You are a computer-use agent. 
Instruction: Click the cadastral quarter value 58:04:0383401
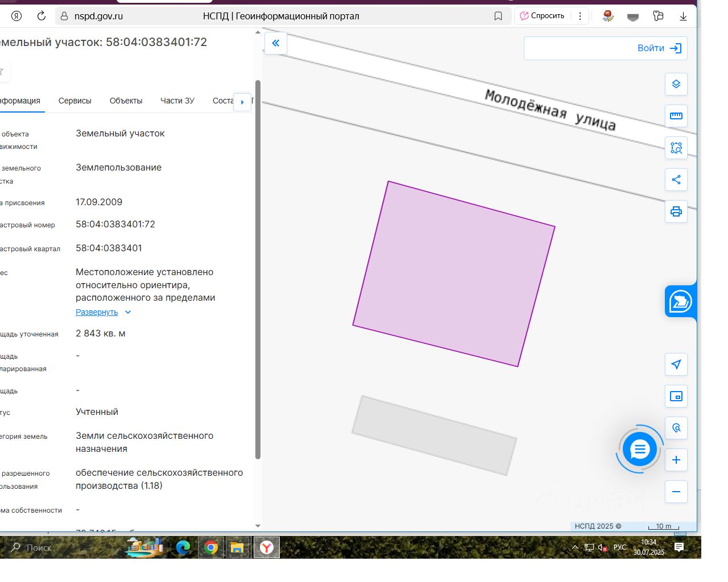click(109, 248)
